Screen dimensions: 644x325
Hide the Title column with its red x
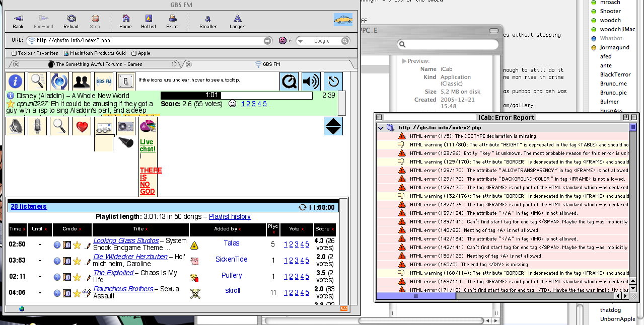coord(147,229)
